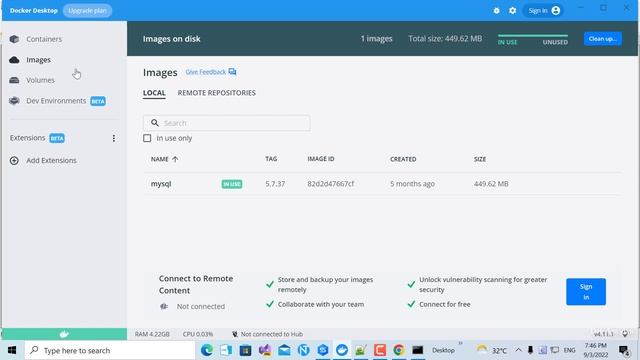640x360 pixels.
Task: Click the Not connected status icon
Action: point(164,306)
